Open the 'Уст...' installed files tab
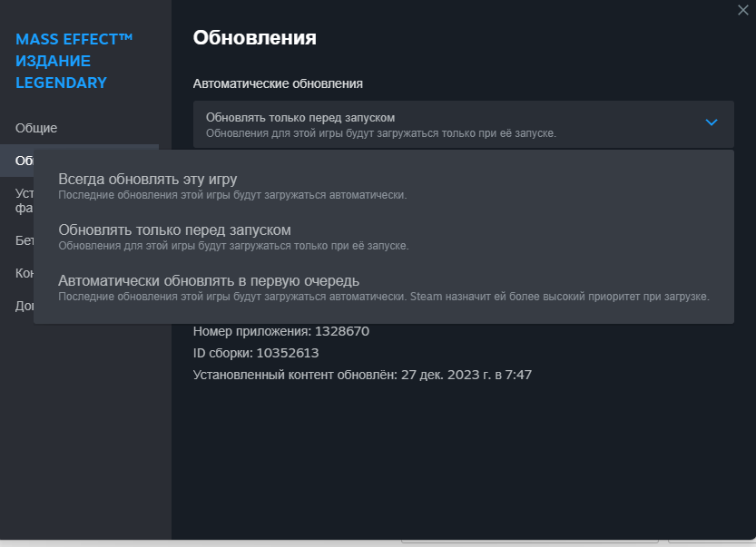Viewport: 756px width, 547px height. point(25,200)
